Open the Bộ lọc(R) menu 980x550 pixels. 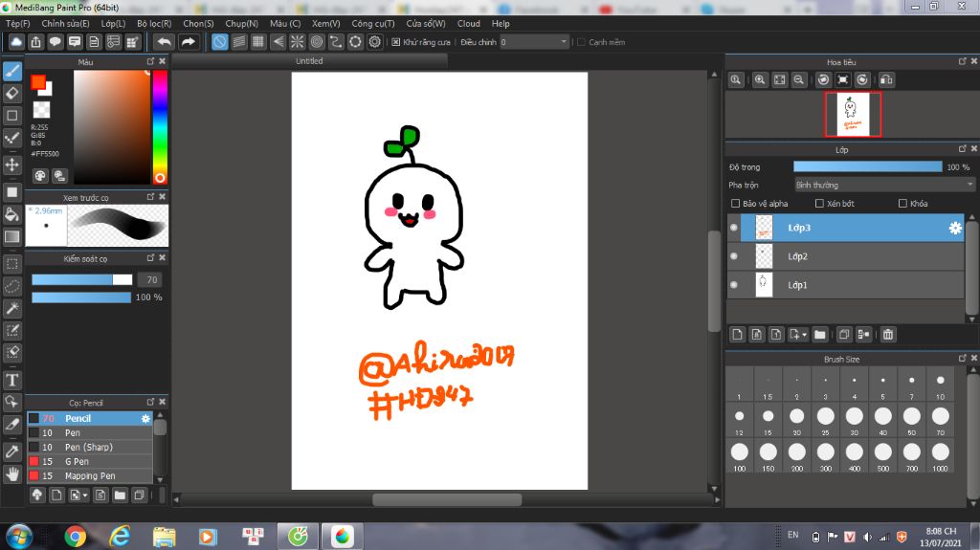point(154,24)
